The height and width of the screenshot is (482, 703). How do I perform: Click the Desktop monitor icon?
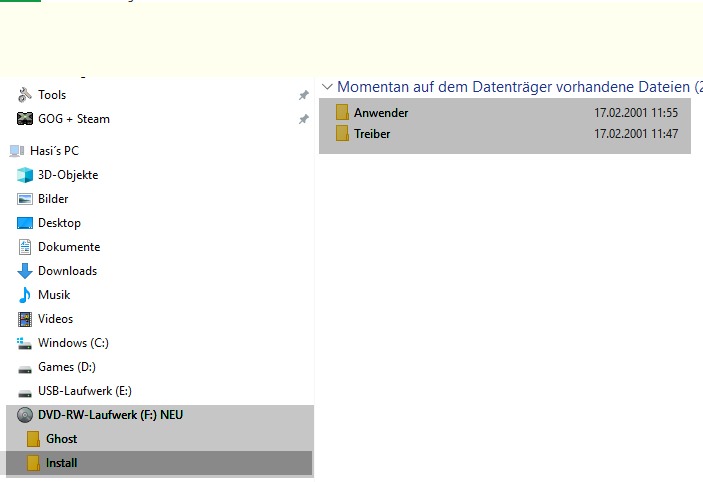point(25,223)
